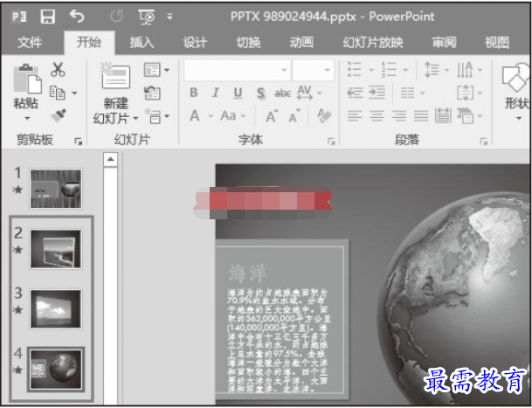Expand the Copy dropdown arrow
The width and height of the screenshot is (532, 408).
74,93
